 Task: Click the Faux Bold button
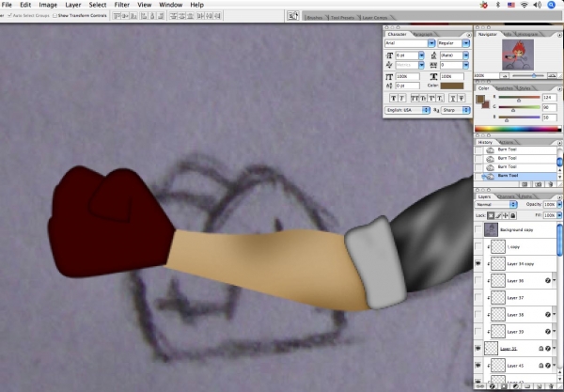(393, 98)
